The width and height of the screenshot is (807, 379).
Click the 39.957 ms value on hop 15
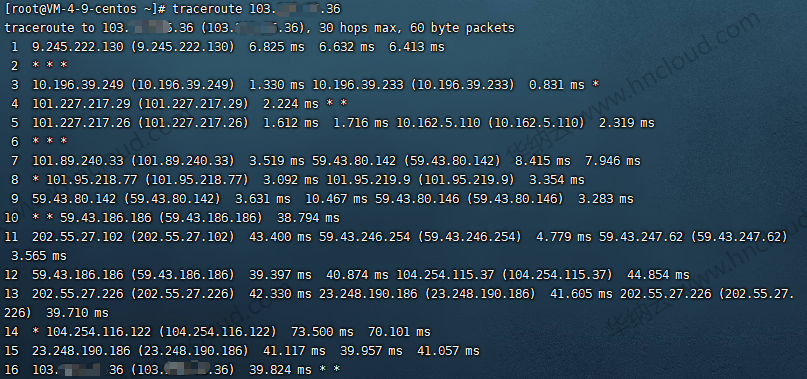click(371, 351)
